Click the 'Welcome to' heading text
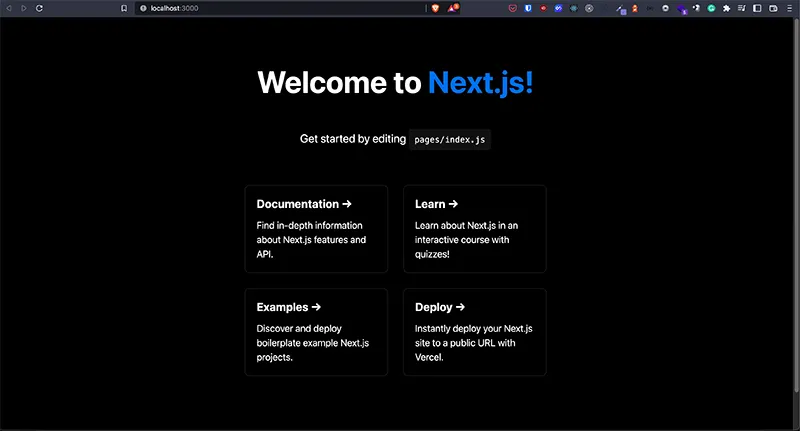The height and width of the screenshot is (431, 800). [x=339, y=83]
